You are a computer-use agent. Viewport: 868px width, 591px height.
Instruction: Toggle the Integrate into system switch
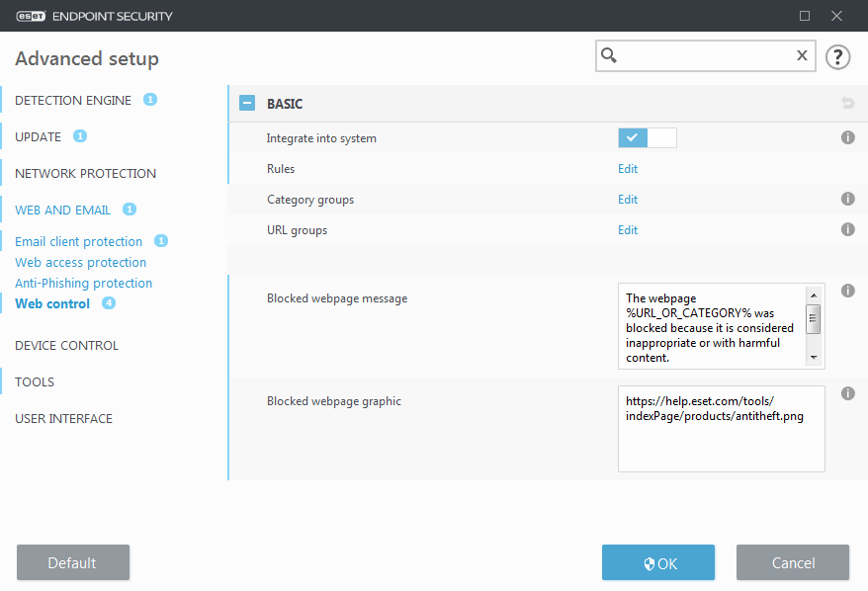648,137
